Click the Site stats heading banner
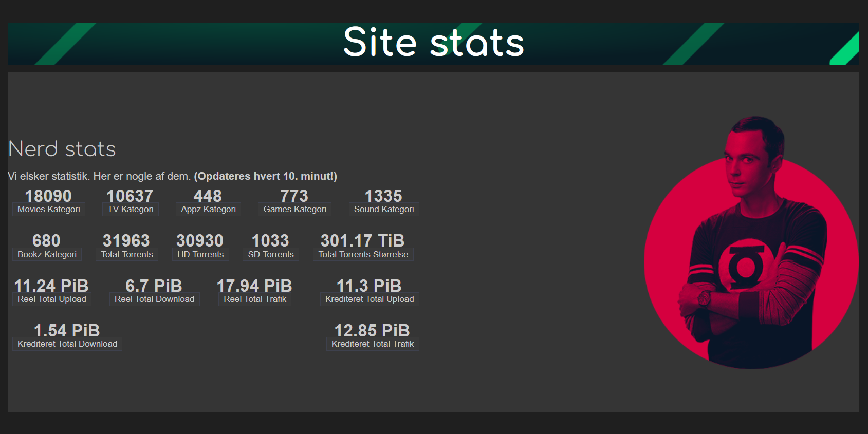This screenshot has width=868, height=434. [x=433, y=44]
